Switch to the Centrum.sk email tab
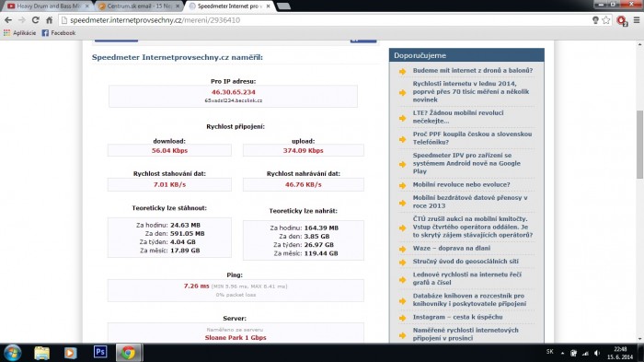Viewport: 644px width, 362px height. point(139,6)
